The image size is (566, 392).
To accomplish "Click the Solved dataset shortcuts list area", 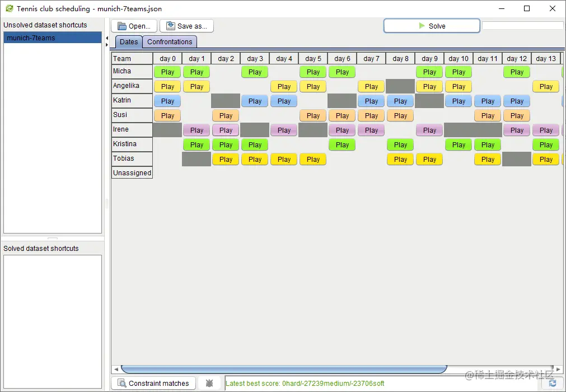I will 53,321.
